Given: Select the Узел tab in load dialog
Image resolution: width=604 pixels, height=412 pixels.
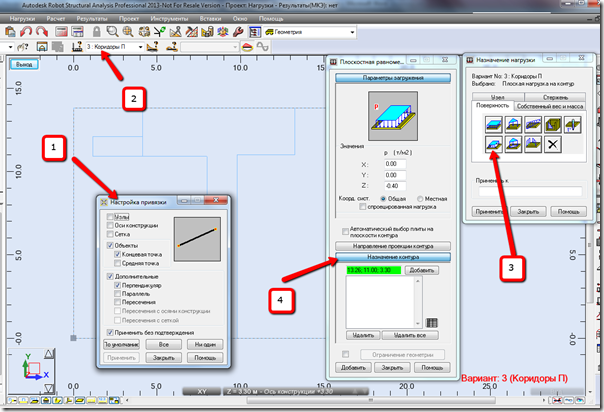Looking at the screenshot, I should click(498, 97).
